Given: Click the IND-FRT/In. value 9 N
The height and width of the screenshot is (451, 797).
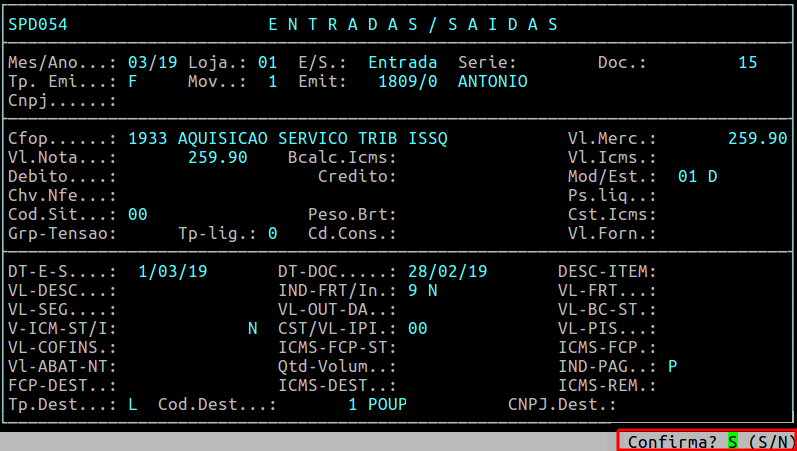Looking at the screenshot, I should [x=422, y=290].
